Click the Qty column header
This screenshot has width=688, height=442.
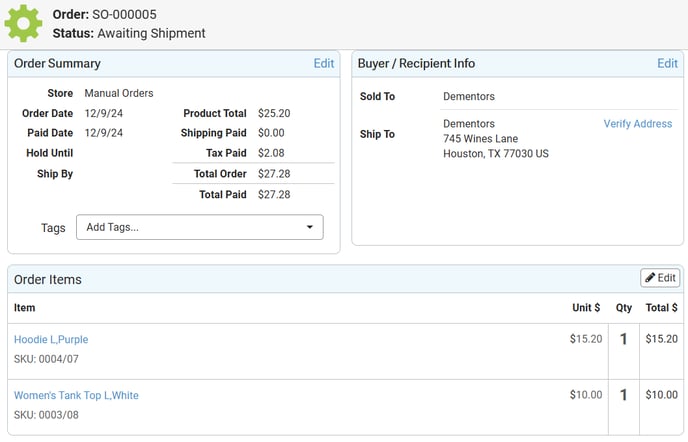624,308
